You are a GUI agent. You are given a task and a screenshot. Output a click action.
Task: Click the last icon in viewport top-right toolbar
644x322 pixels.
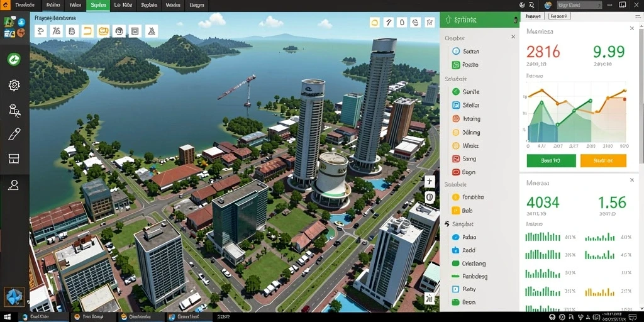click(429, 23)
